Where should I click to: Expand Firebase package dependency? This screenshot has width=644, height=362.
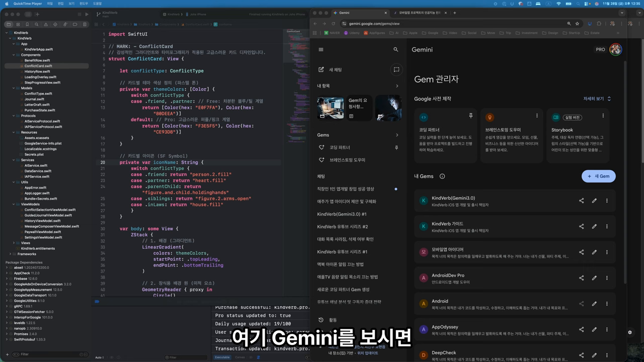tap(7, 279)
